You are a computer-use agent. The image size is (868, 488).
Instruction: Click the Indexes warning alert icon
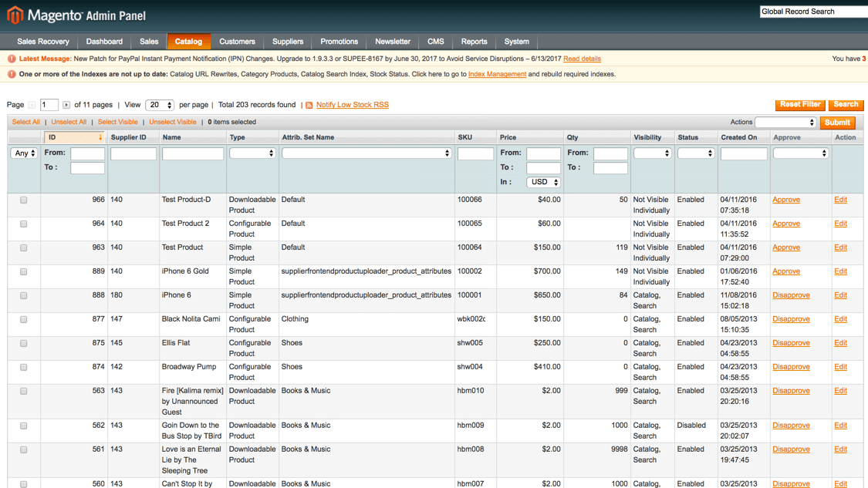(12, 74)
